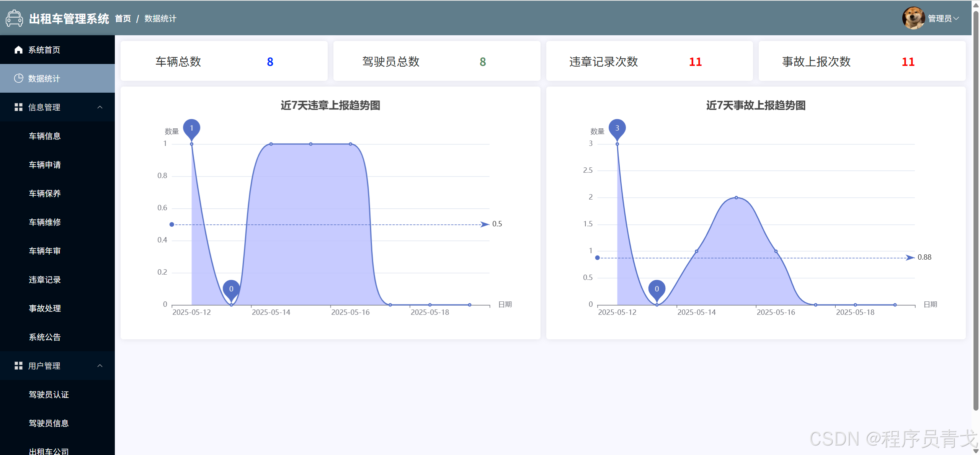Screen dimensions: 980x455
Task: Click the home icon beside 系统首页
Action: [x=18, y=50]
